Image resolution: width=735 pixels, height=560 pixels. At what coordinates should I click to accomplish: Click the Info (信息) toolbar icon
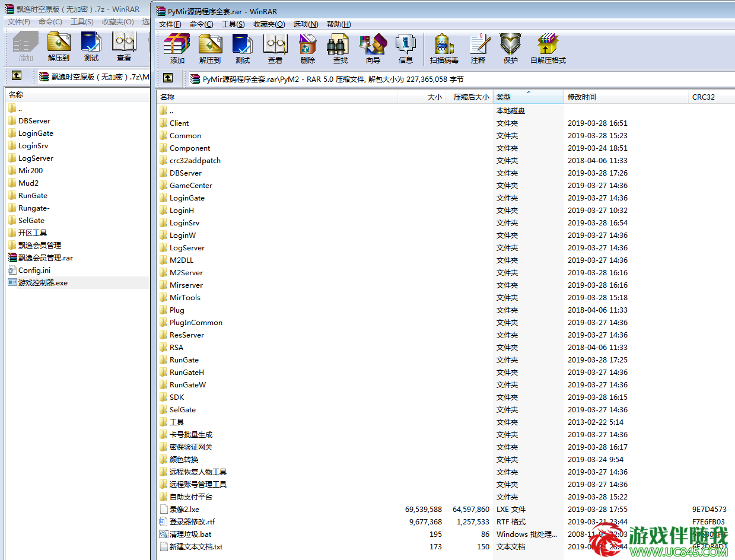point(406,49)
